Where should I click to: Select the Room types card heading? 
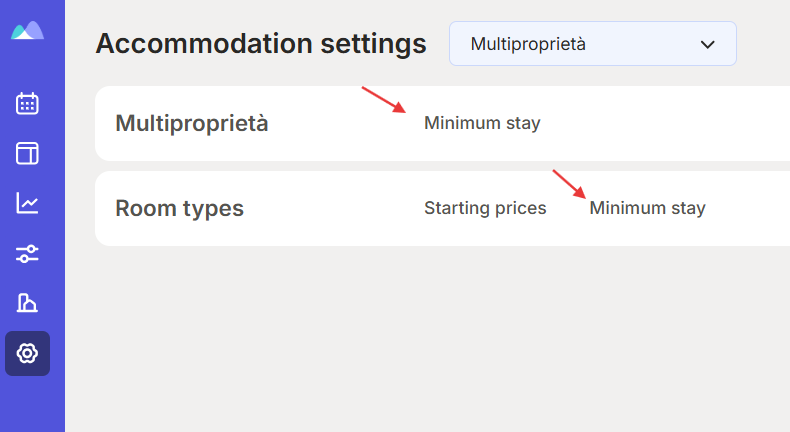click(x=179, y=208)
